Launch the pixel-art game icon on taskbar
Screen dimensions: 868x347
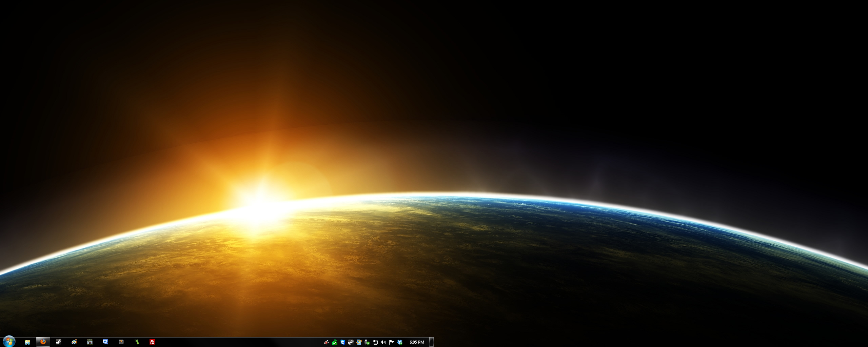coord(90,342)
